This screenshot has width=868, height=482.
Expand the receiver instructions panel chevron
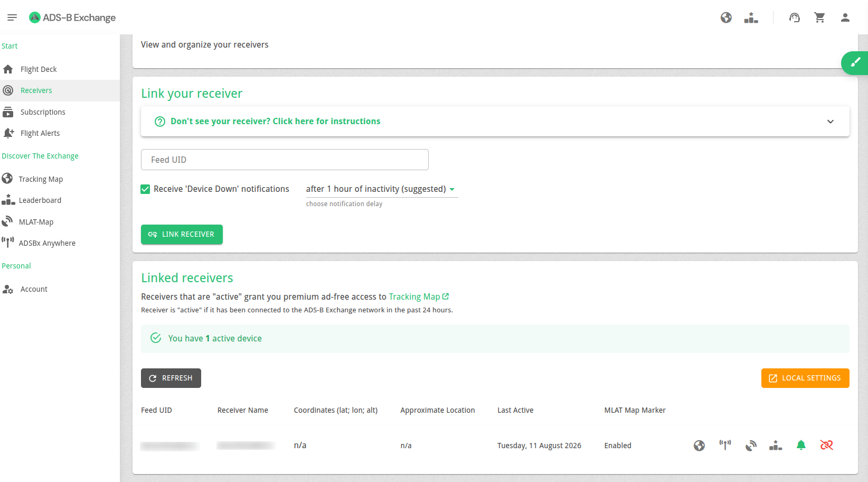[x=830, y=122]
